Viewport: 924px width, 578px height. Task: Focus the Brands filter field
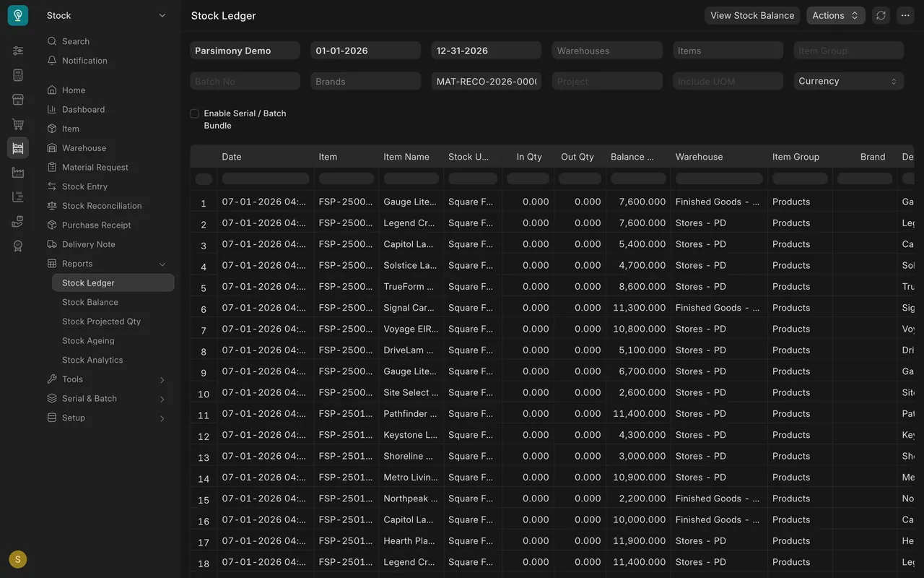click(365, 81)
